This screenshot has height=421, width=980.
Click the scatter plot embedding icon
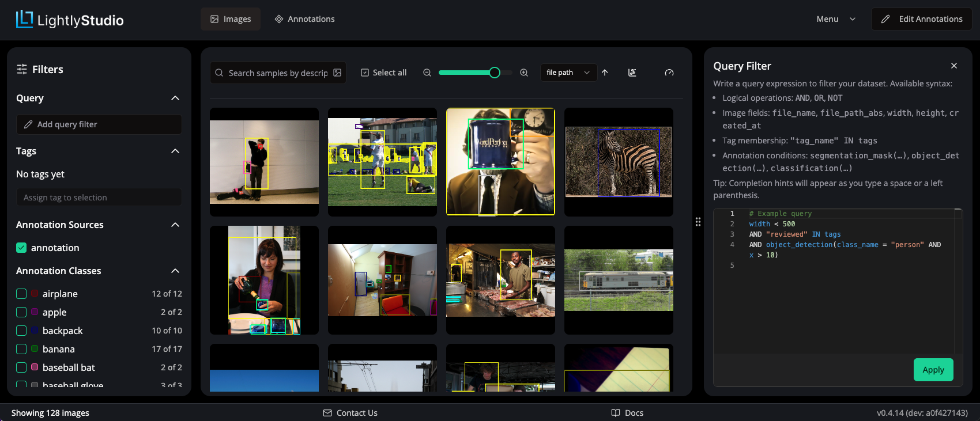pos(632,73)
